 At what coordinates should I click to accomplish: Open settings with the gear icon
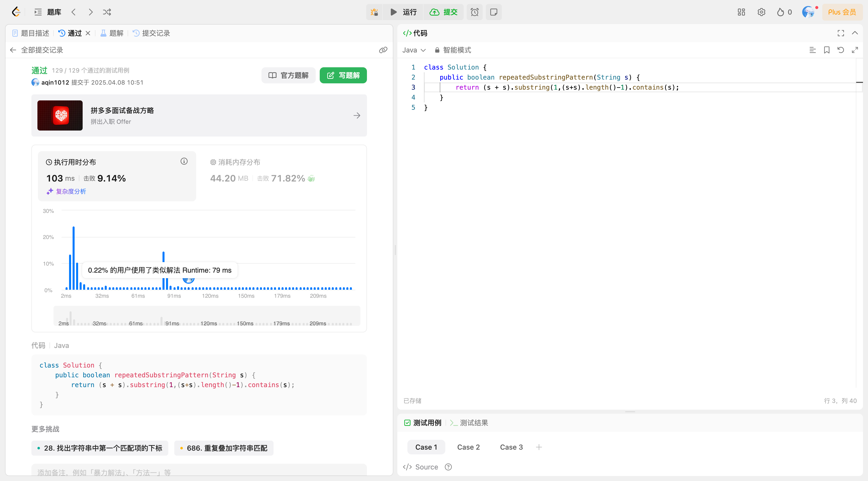pyautogui.click(x=761, y=12)
